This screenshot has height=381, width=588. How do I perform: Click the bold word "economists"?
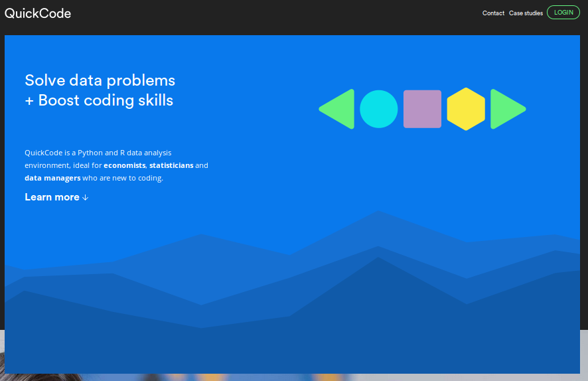click(124, 165)
